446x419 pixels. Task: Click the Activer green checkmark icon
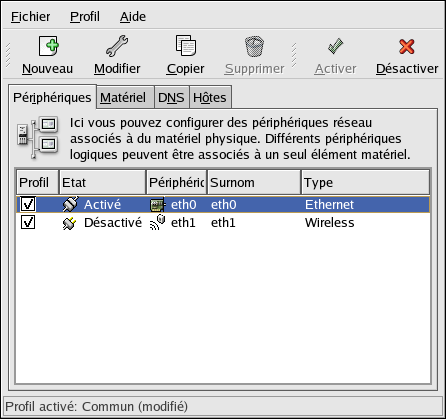pos(335,46)
